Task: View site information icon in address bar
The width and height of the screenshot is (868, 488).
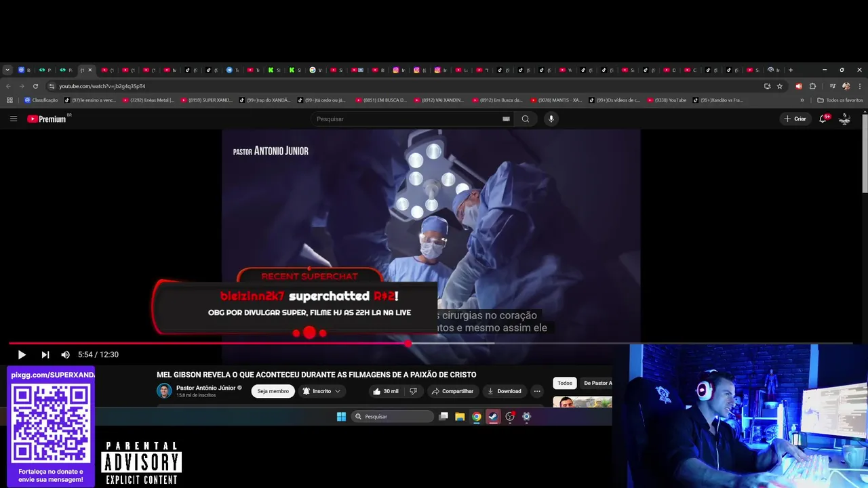Action: [x=52, y=86]
